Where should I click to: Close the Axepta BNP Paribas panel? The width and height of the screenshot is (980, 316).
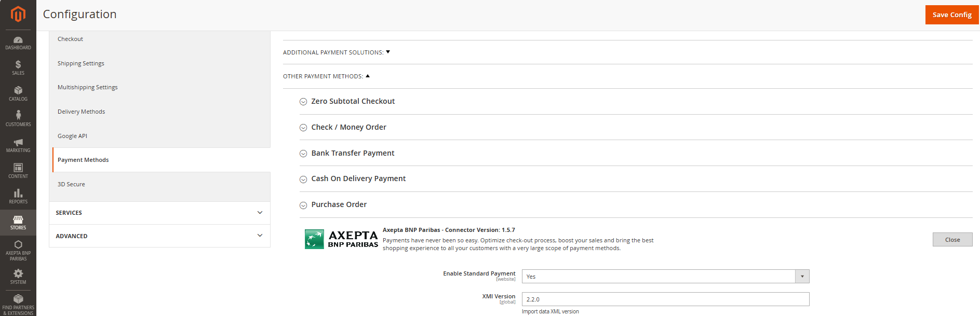952,240
